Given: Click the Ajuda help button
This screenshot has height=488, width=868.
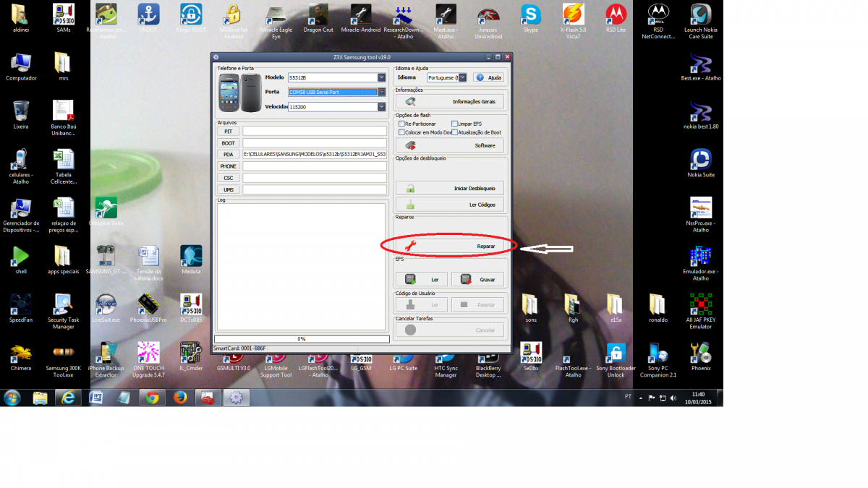Looking at the screenshot, I should [488, 77].
